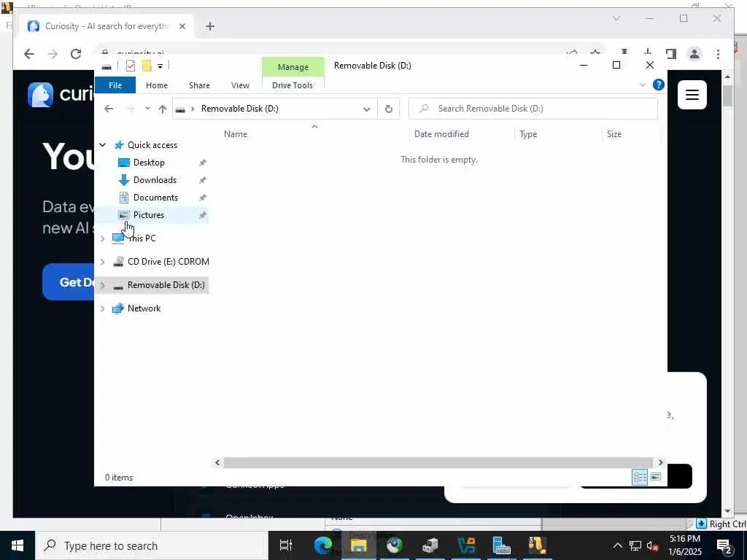The image size is (747, 560).
Task: Expand the ribbon with the chevron
Action: pos(642,85)
